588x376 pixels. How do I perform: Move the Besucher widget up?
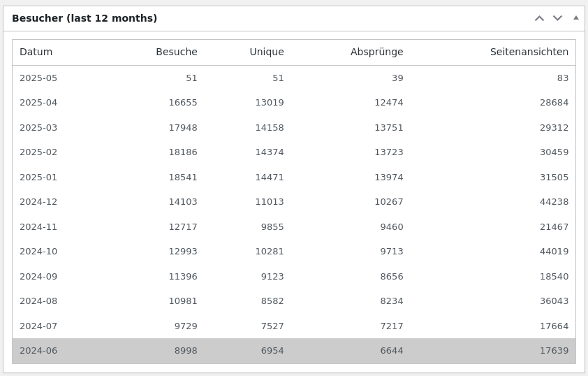point(539,18)
